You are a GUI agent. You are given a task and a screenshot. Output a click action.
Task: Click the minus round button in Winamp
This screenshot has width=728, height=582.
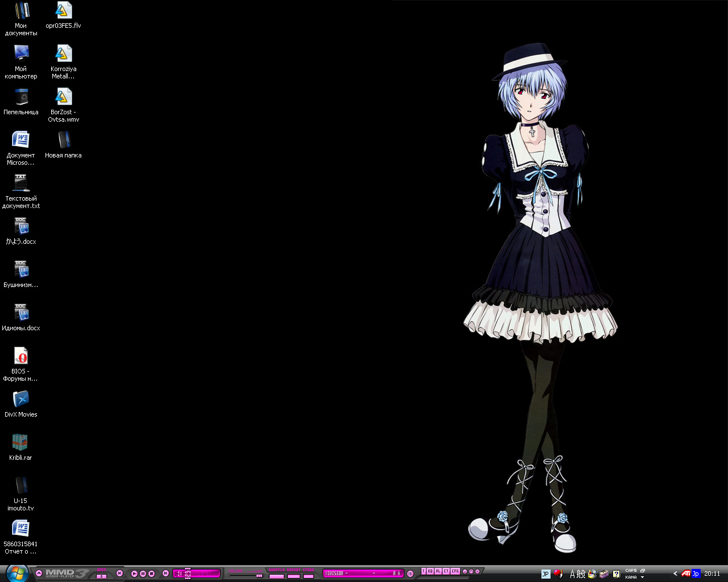[x=465, y=571]
